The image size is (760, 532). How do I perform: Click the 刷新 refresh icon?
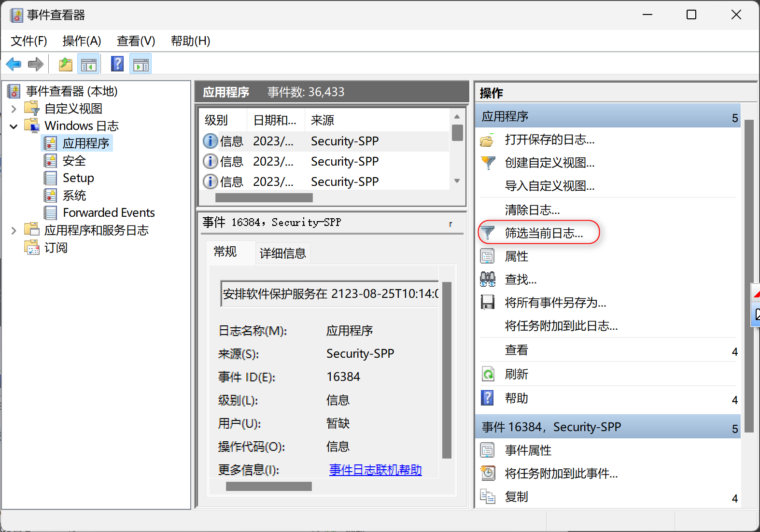click(x=488, y=374)
